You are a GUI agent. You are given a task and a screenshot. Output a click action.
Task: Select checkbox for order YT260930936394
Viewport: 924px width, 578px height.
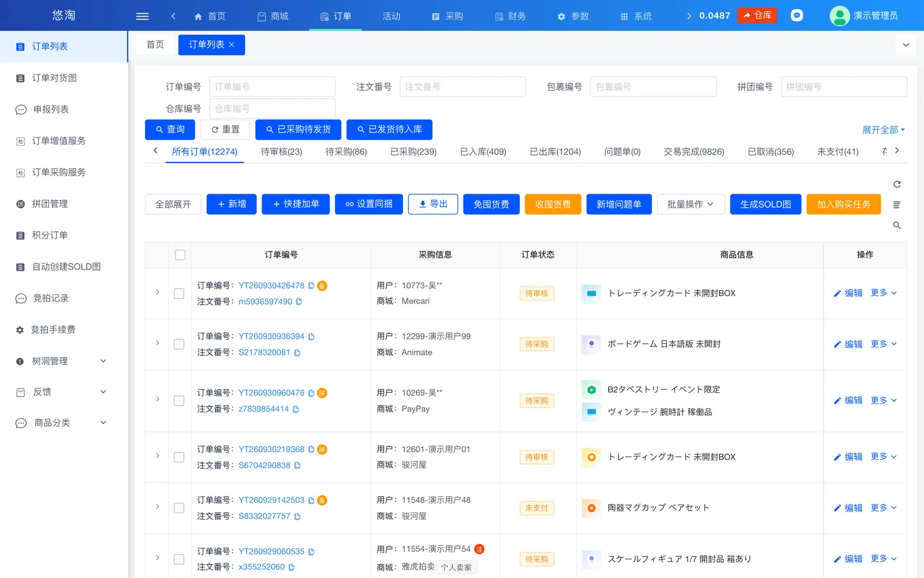coord(179,344)
